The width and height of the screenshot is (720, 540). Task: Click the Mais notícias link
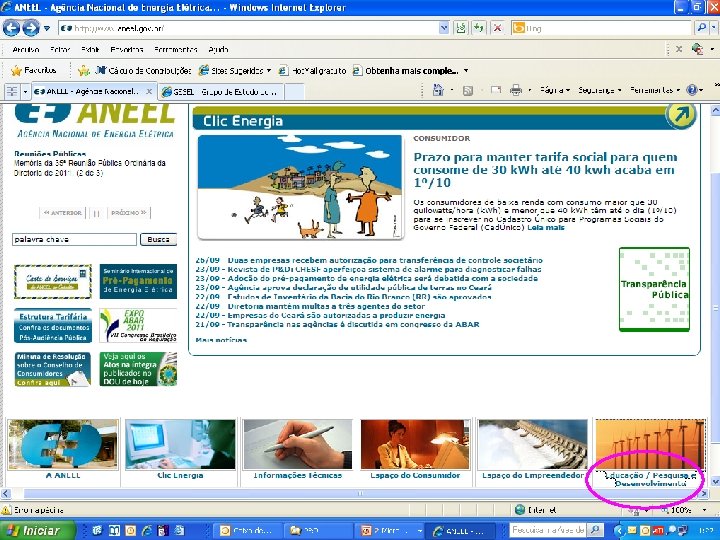[x=221, y=340]
